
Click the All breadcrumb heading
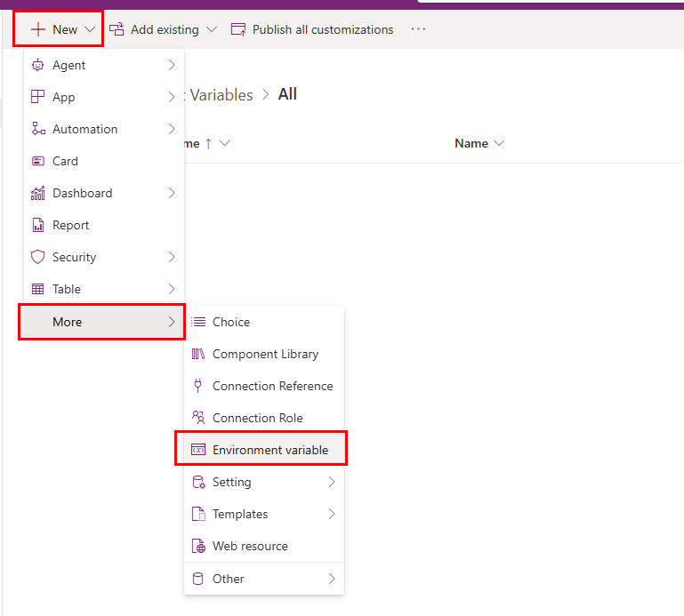pyautogui.click(x=287, y=94)
